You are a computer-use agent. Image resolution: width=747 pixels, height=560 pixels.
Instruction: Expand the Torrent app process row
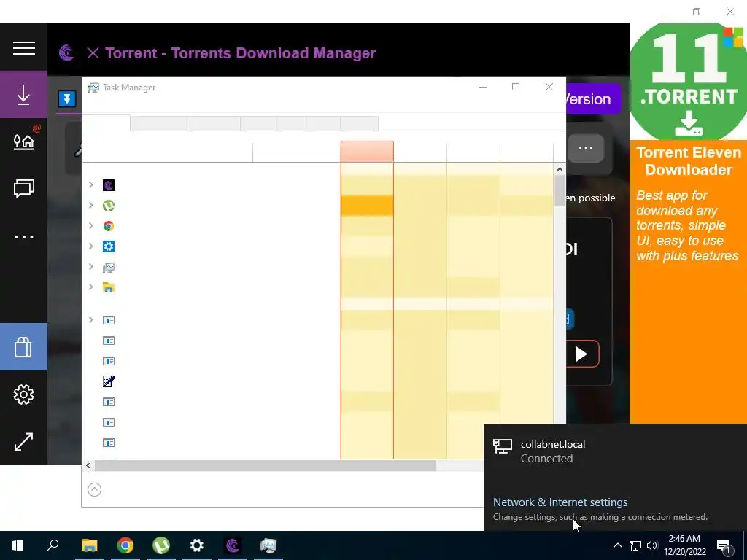(90, 184)
